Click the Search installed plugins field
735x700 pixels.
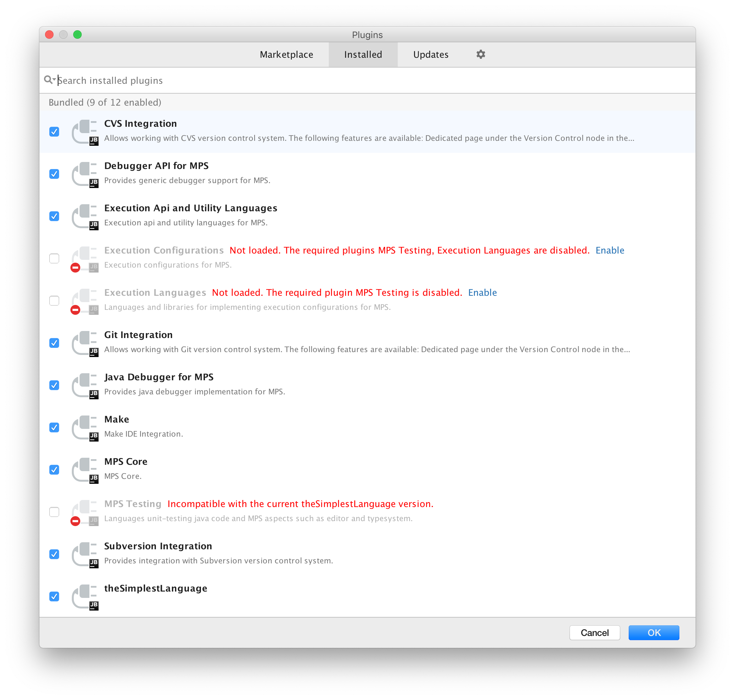click(x=367, y=80)
